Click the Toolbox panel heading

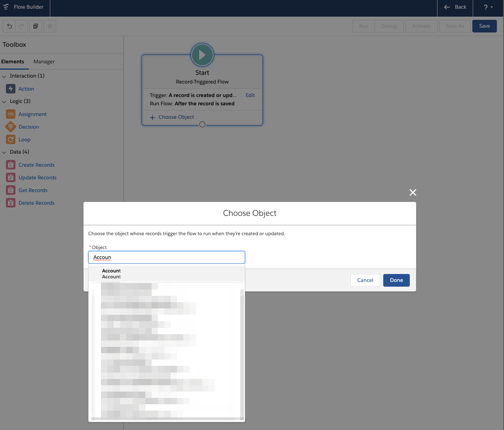pyautogui.click(x=14, y=45)
